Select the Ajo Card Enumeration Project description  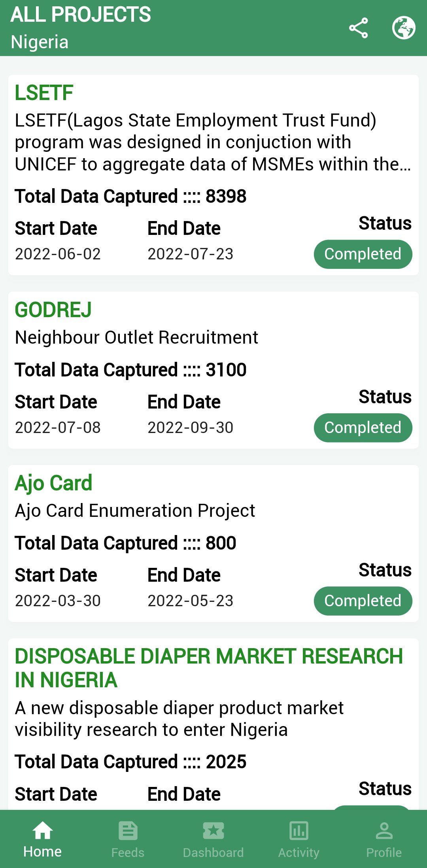click(x=135, y=511)
